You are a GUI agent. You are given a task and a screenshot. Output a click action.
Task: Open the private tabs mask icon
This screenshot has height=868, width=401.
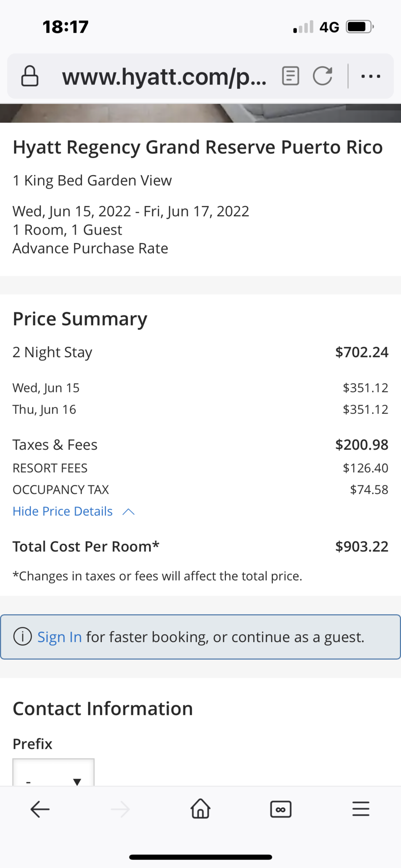tap(281, 810)
